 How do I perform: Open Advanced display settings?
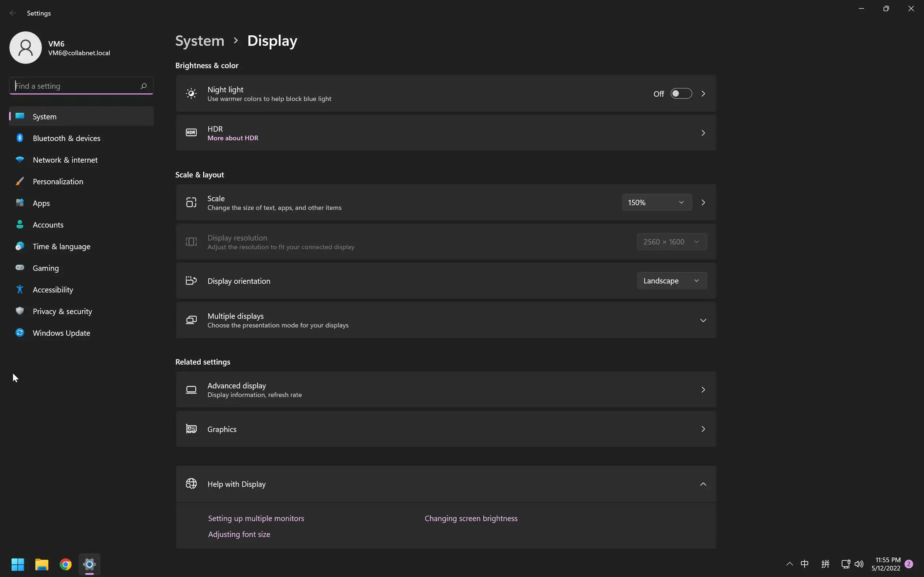coord(445,389)
